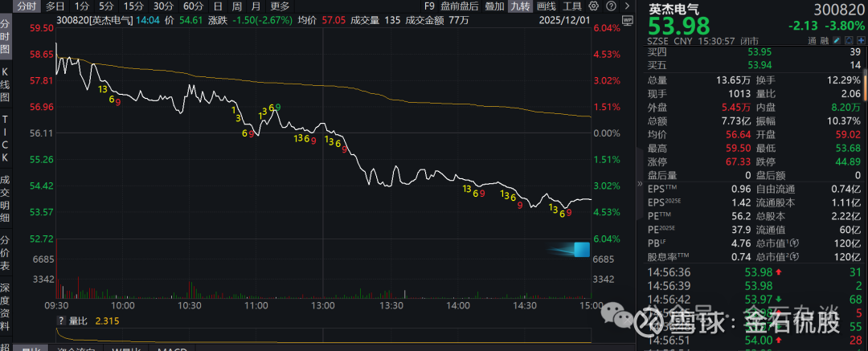Click the 10:30 time axis marker
Image resolution: width=868 pixels, height=351 pixels.
point(190,305)
